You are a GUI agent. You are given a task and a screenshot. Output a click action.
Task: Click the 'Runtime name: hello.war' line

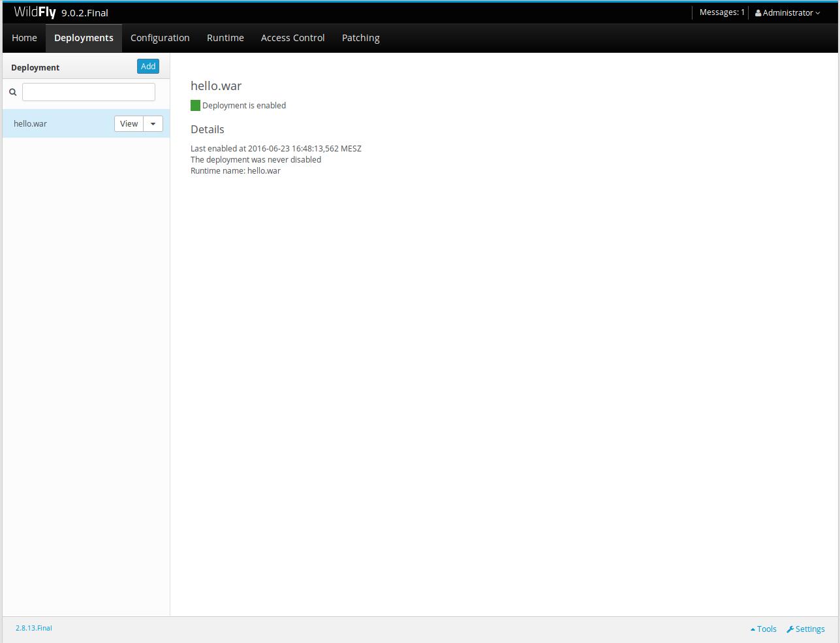tap(236, 170)
